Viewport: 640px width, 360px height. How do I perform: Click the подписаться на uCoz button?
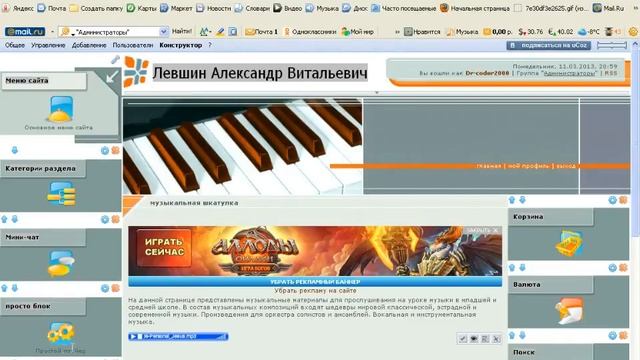tap(549, 45)
